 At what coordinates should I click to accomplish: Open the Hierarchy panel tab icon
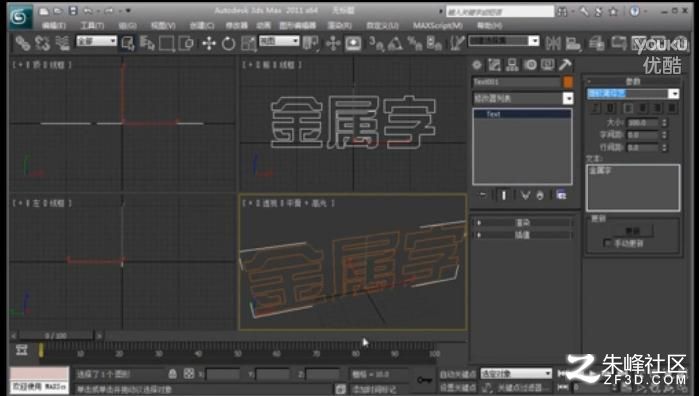(x=512, y=65)
